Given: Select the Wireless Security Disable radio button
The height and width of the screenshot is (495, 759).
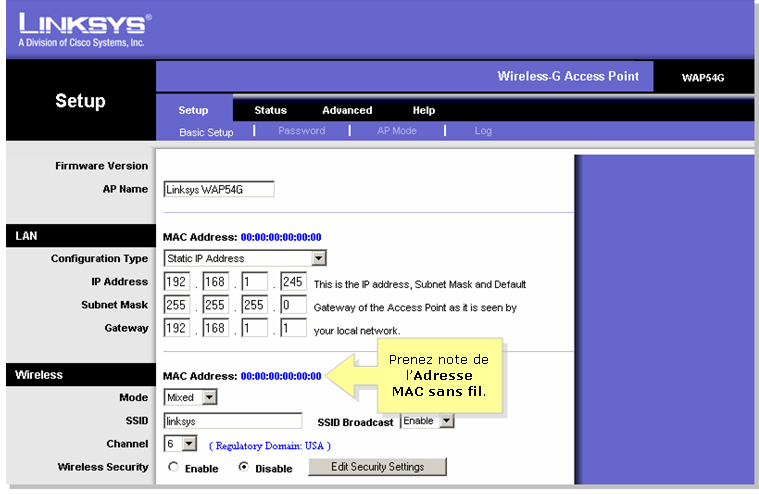Looking at the screenshot, I should pyautogui.click(x=245, y=467).
